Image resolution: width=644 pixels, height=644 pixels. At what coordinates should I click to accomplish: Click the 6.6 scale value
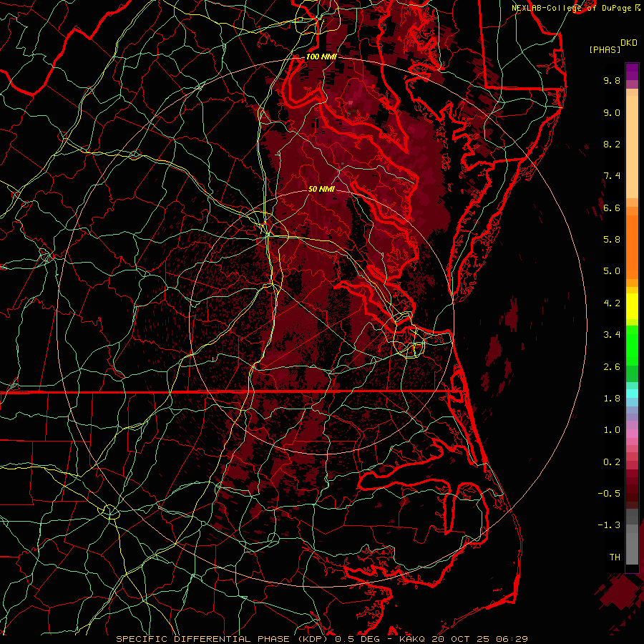click(x=612, y=208)
